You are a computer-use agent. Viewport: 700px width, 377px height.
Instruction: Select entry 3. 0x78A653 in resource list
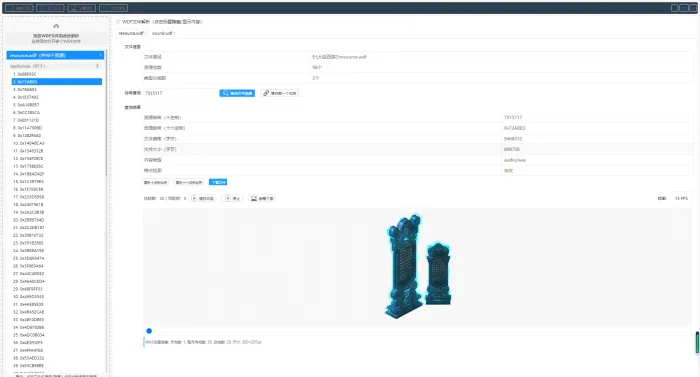tap(57, 89)
